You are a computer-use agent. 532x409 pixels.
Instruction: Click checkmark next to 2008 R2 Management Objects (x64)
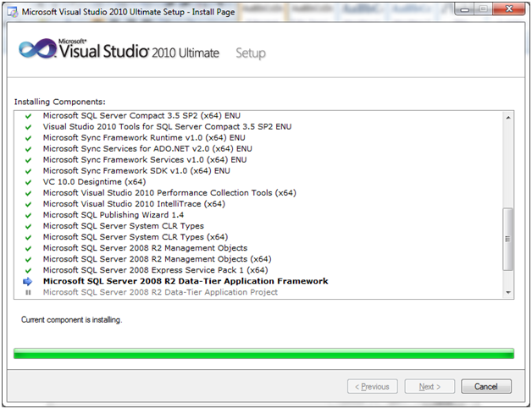pyautogui.click(x=28, y=259)
